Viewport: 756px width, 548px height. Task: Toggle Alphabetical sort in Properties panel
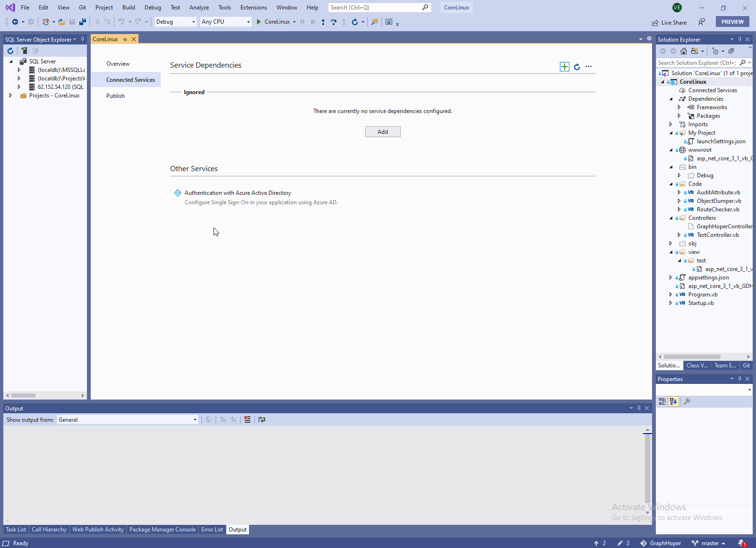[x=673, y=401]
